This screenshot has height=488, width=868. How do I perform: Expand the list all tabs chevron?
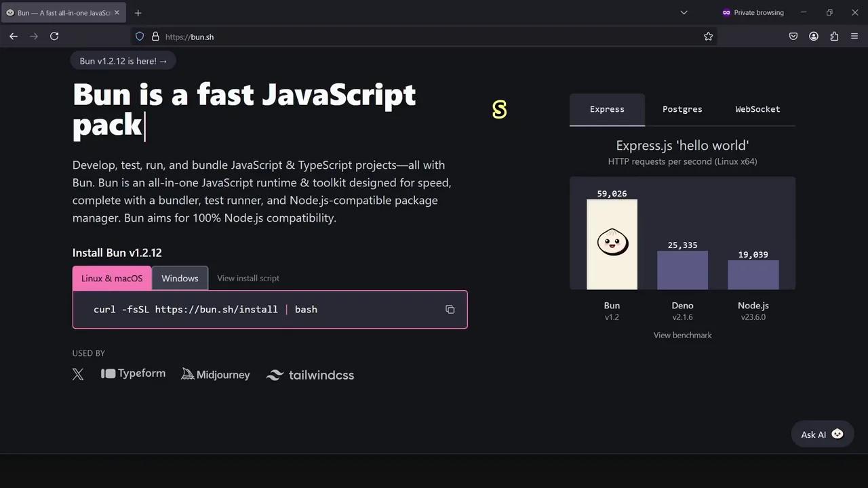pyautogui.click(x=684, y=13)
